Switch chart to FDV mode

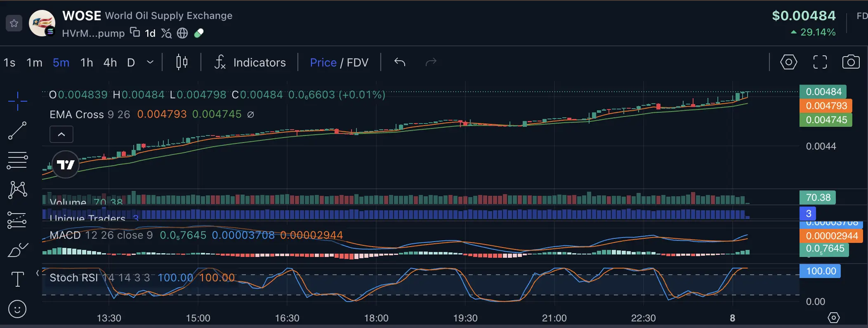358,62
